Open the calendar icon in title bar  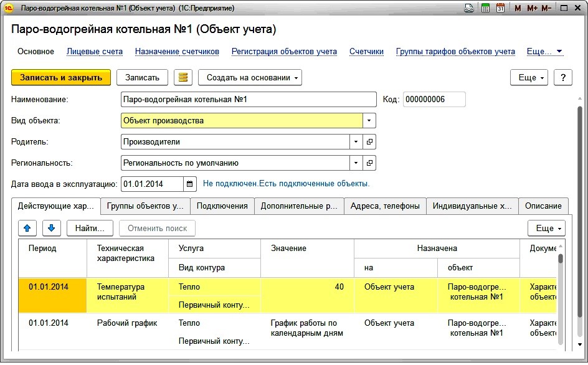500,8
